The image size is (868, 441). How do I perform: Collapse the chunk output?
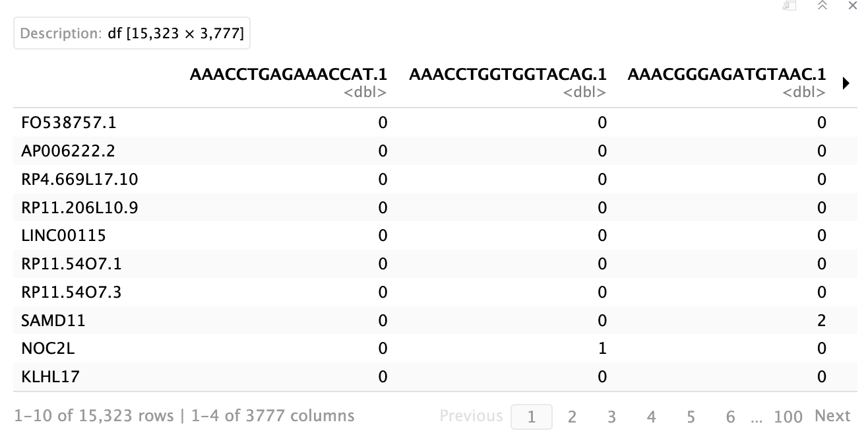tap(822, 6)
